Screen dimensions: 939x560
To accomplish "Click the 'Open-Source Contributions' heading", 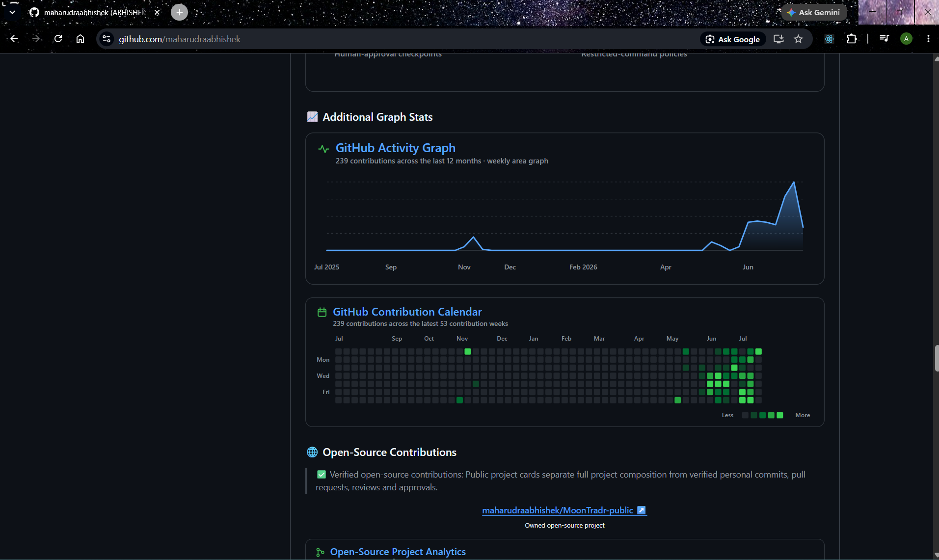I will click(x=389, y=452).
